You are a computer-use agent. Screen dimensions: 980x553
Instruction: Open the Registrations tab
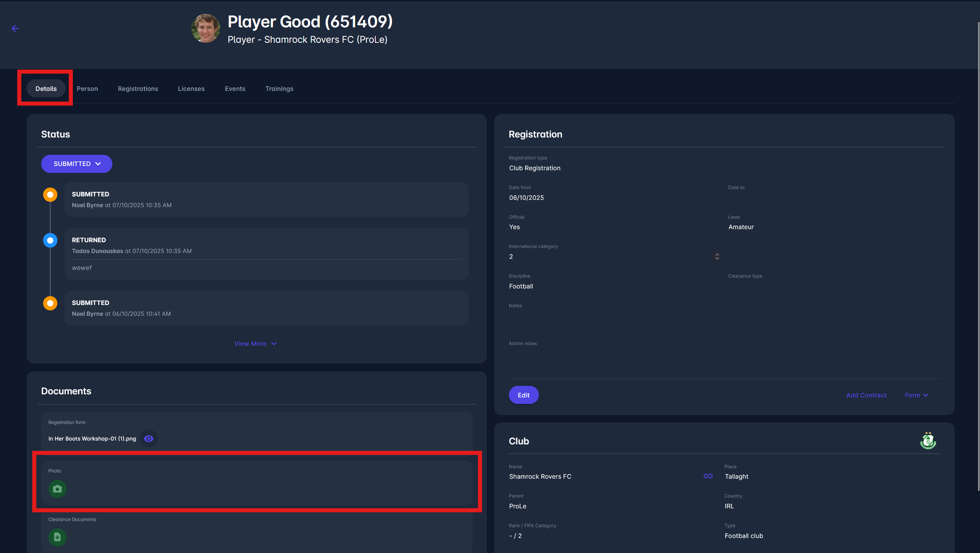pos(138,89)
